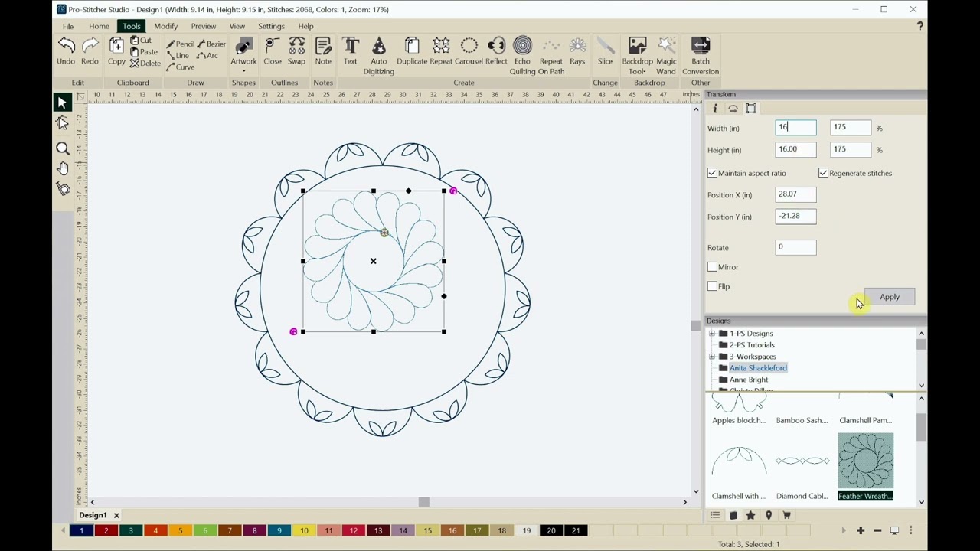Screen dimensions: 980x551
Task: Enable the Flip checkbox
Action: [712, 286]
